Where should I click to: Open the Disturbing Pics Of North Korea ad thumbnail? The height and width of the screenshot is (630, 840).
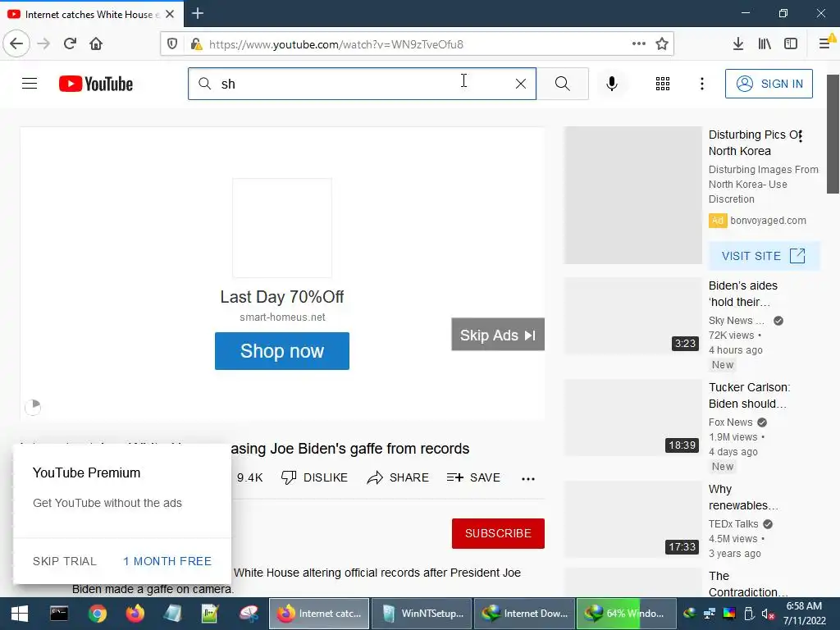pos(632,195)
